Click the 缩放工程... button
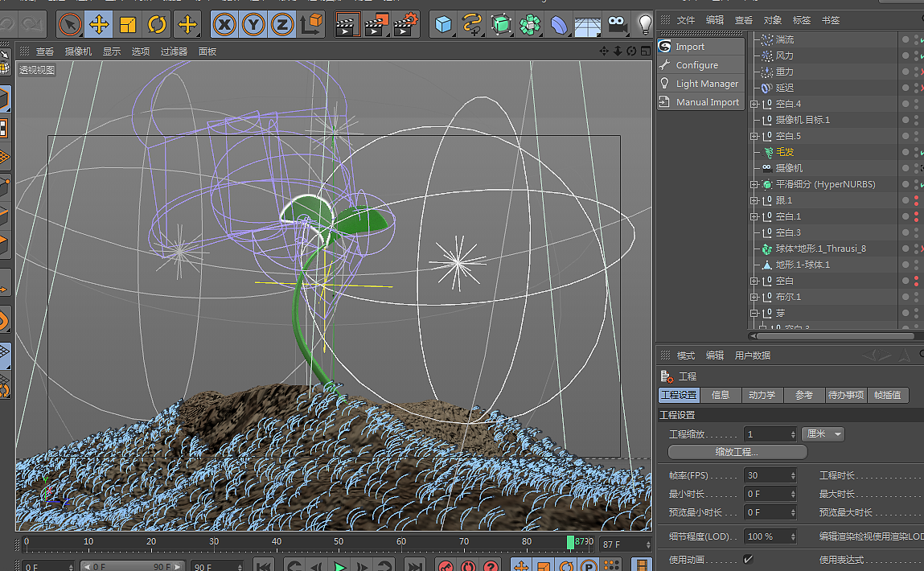This screenshot has width=924, height=571. coord(737,452)
